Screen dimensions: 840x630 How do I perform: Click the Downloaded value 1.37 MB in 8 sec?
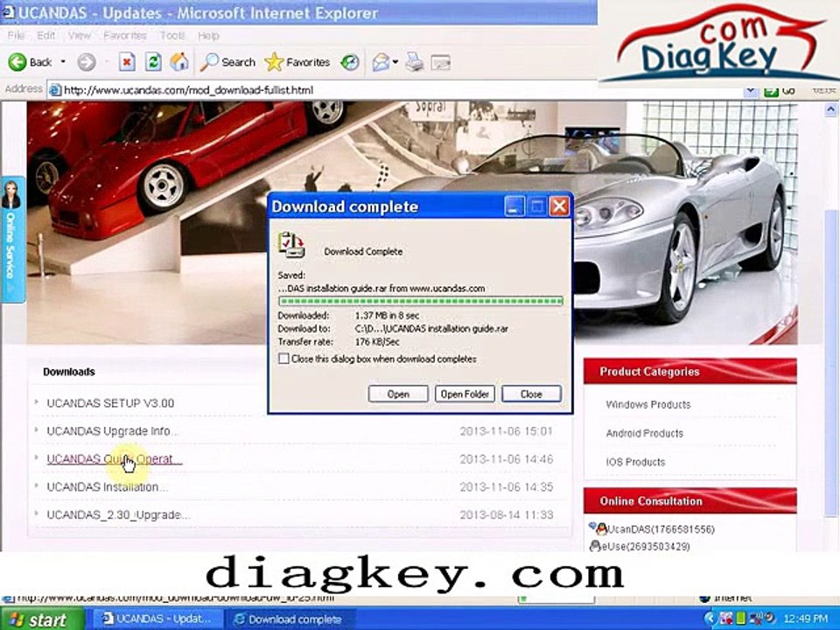point(387,316)
